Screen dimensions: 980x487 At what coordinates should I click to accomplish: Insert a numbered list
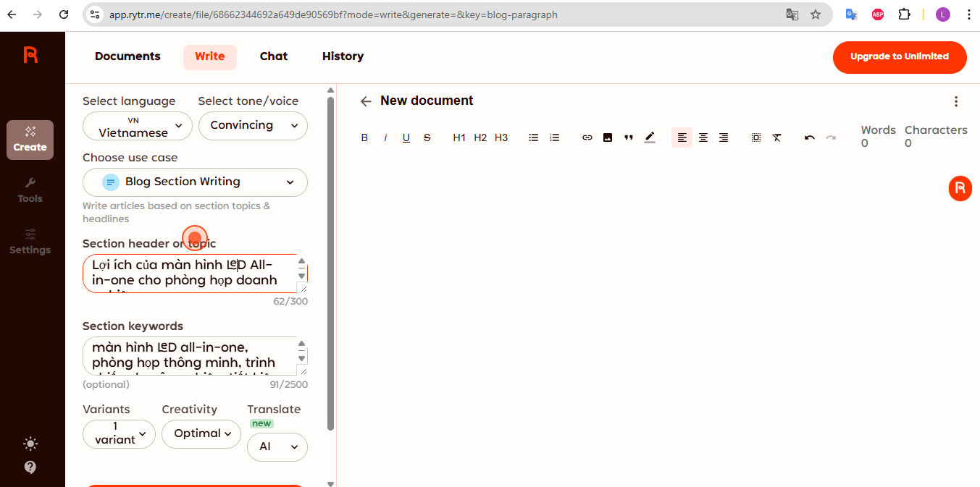tap(555, 137)
